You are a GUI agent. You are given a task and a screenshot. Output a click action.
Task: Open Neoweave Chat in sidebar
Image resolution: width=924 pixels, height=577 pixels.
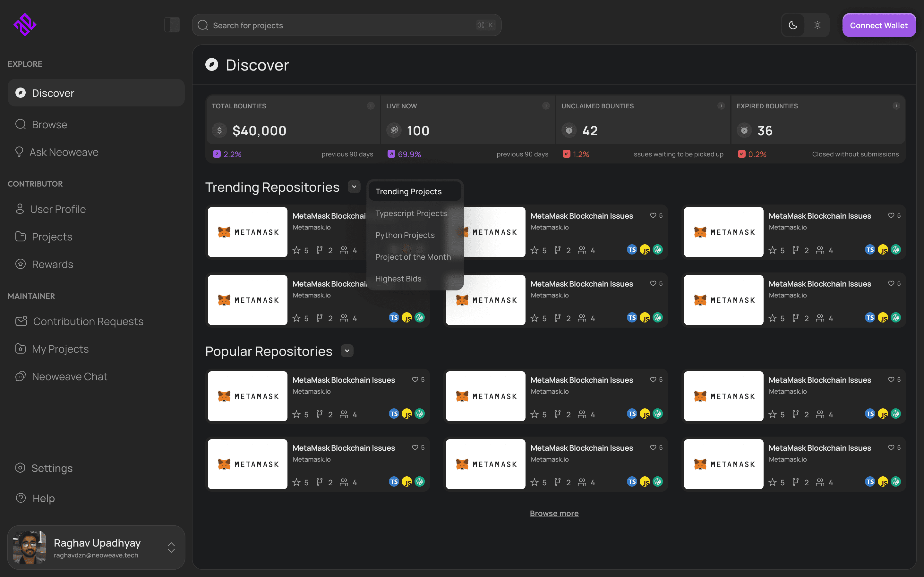coord(70,376)
